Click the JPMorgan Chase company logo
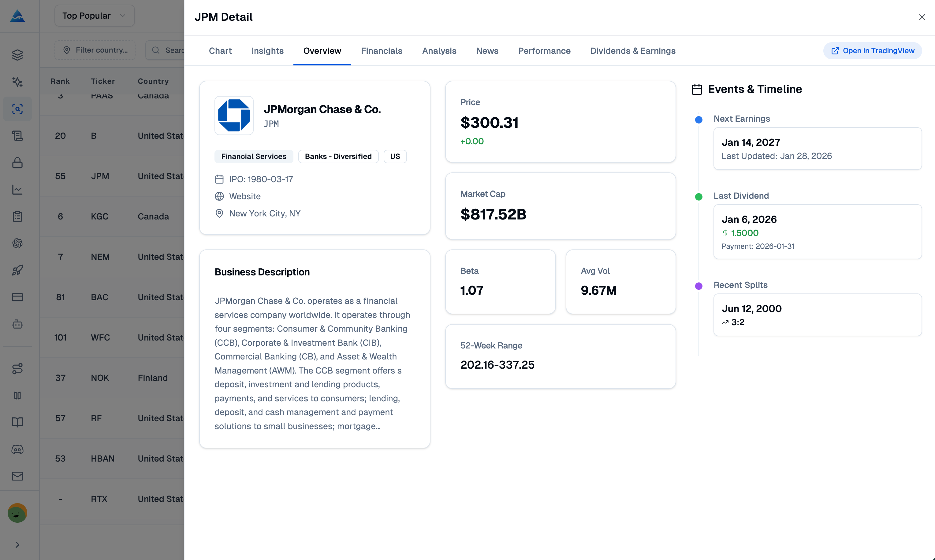Image resolution: width=935 pixels, height=560 pixels. point(234,116)
